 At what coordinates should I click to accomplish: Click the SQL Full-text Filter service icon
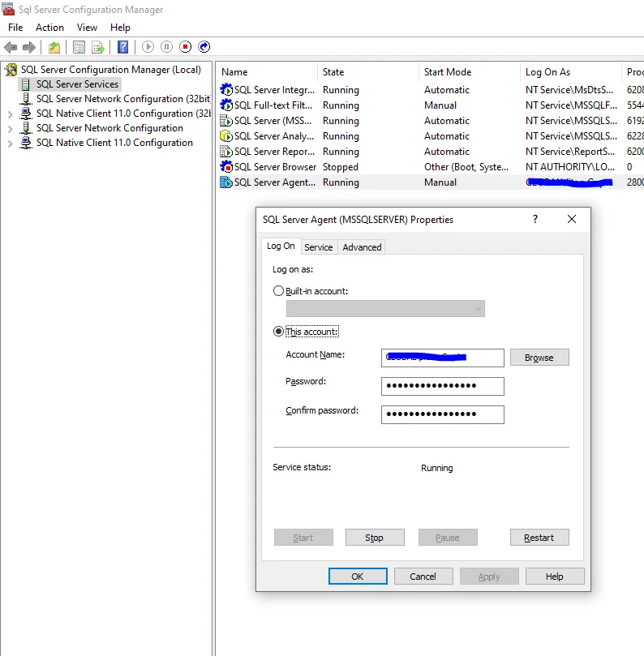pyautogui.click(x=226, y=105)
